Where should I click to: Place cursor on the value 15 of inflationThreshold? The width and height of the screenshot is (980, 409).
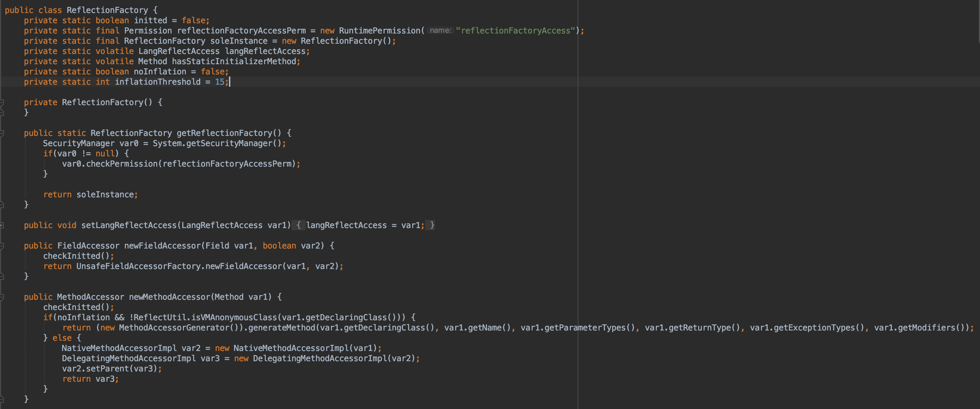219,82
